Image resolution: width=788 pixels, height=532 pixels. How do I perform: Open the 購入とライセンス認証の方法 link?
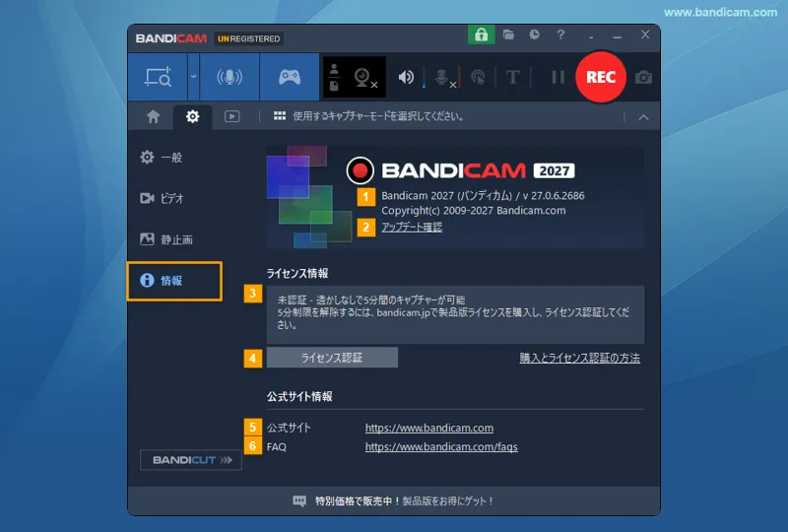pos(579,358)
